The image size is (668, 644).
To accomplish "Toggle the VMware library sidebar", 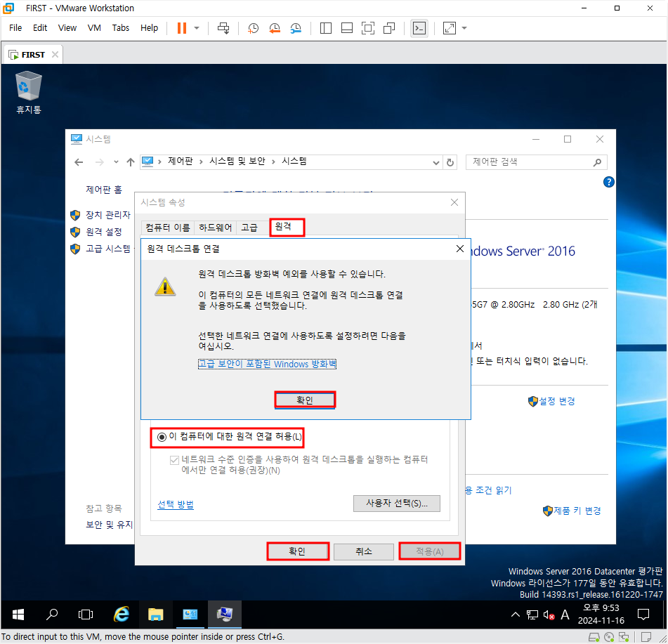I will 325,28.
